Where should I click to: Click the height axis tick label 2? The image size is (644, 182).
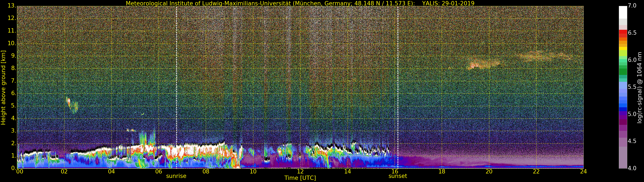(13, 143)
